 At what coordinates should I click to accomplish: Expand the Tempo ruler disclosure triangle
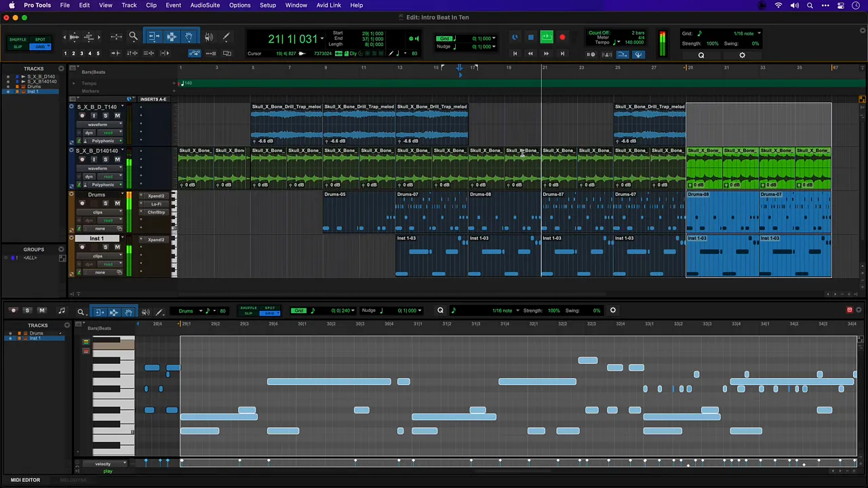73,83
